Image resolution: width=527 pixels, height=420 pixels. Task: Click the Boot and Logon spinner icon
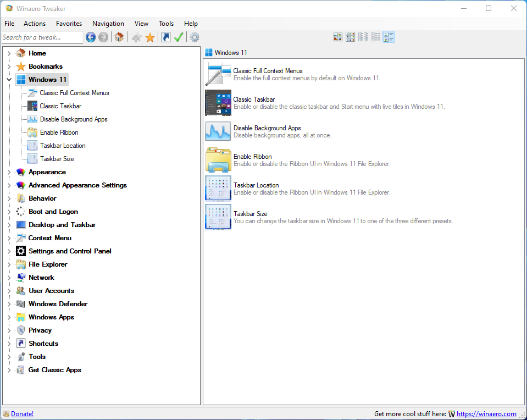point(21,212)
